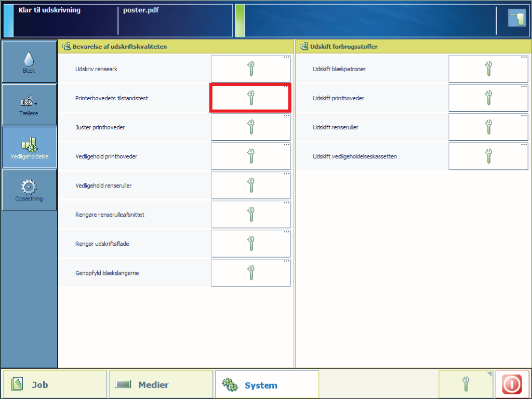The width and height of the screenshot is (532, 399).
Task: Click the 'Udskift forbrugsstoffer' header
Action: point(344,47)
